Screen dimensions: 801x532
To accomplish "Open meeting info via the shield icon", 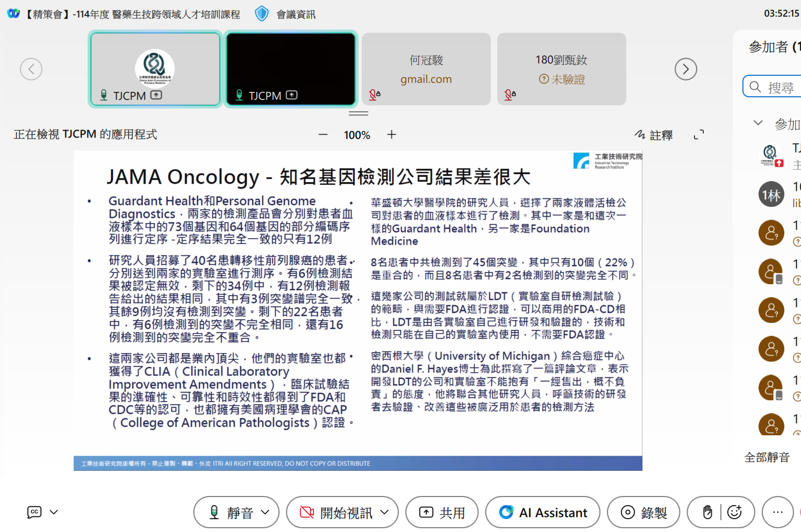I will click(x=262, y=13).
